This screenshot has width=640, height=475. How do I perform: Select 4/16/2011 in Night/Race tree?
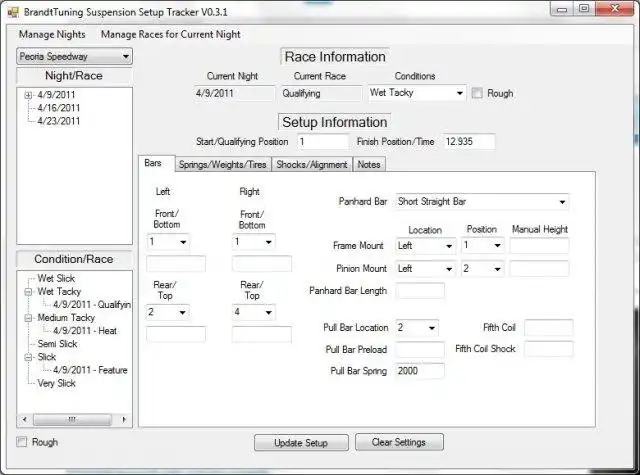coord(59,108)
